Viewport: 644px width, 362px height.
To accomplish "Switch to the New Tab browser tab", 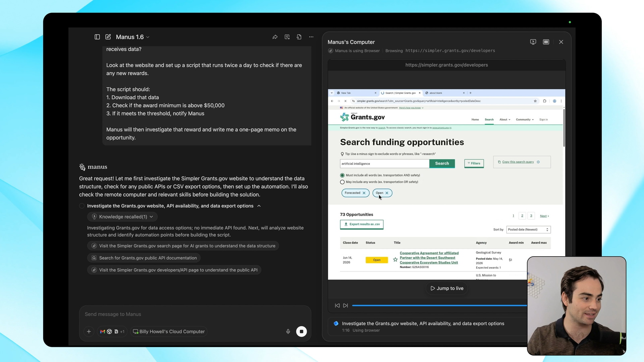I will [x=357, y=93].
